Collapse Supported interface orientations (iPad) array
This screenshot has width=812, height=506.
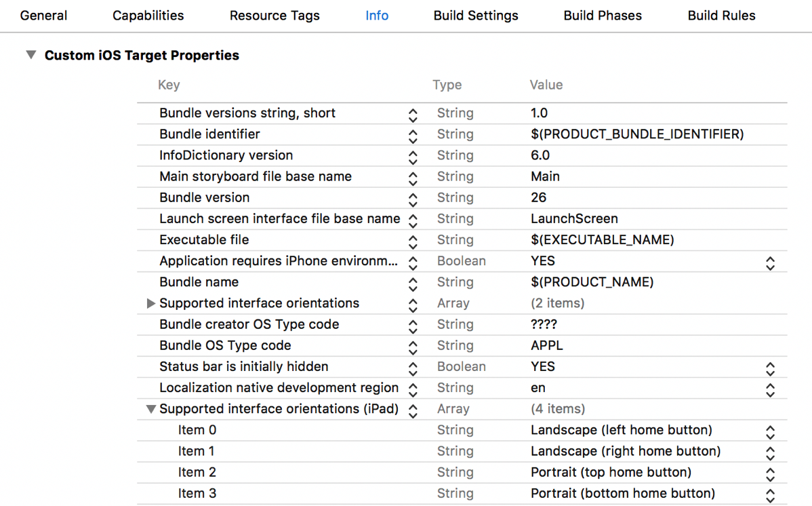[x=151, y=410]
